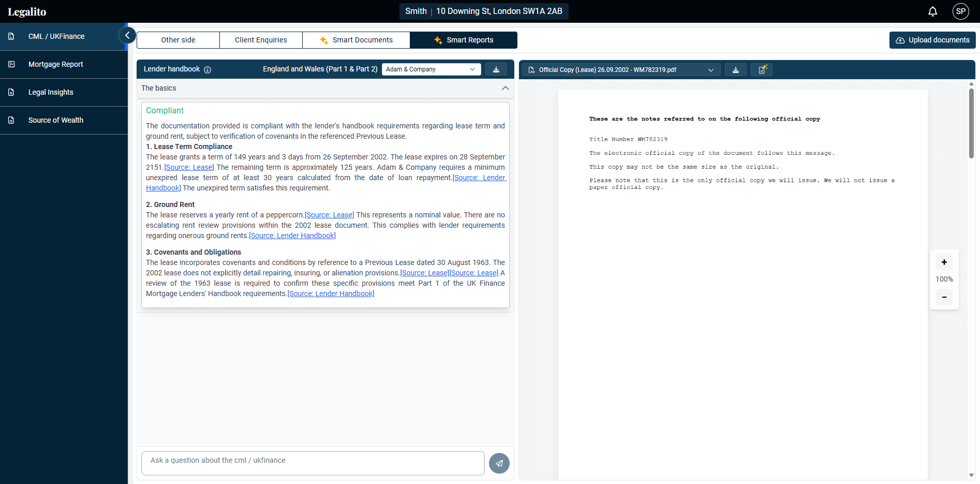This screenshot has height=484, width=980.
Task: Zoom in the document with plus button
Action: pyautogui.click(x=944, y=262)
